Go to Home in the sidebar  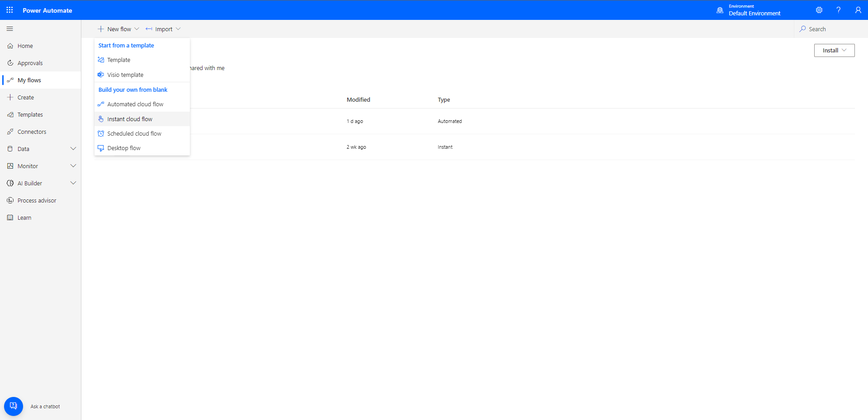25,46
